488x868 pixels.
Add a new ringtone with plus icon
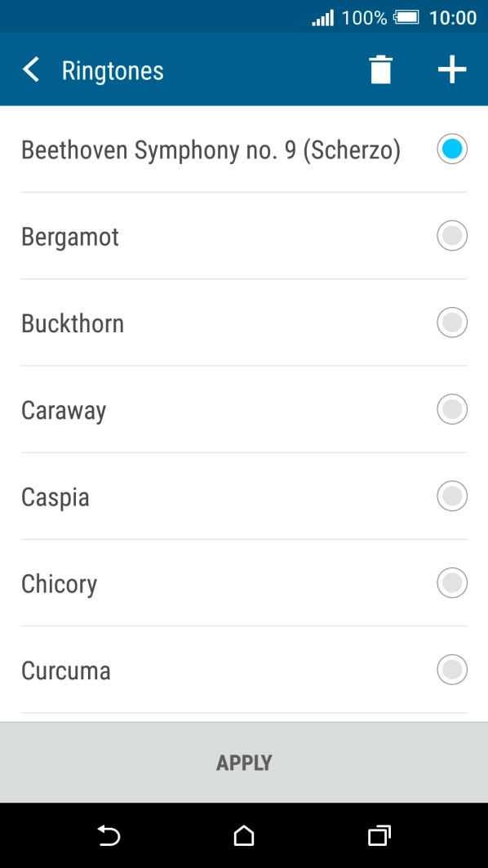point(452,70)
